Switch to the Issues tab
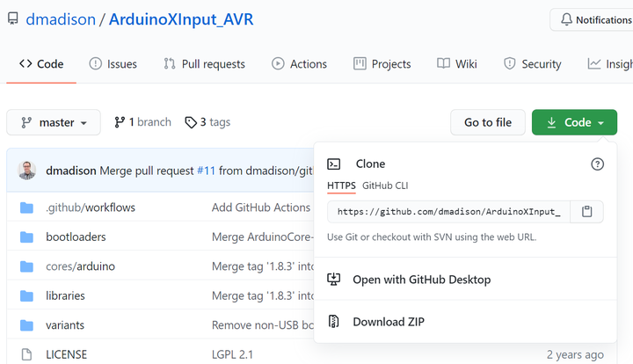 click(113, 64)
